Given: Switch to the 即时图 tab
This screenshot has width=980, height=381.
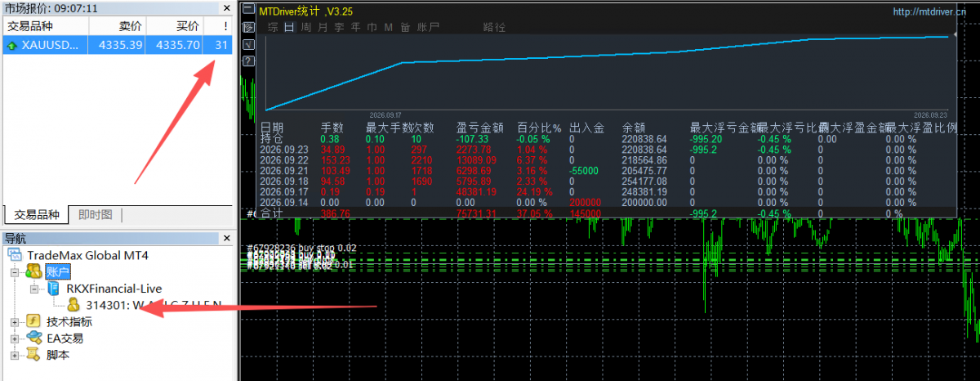Looking at the screenshot, I should pyautogui.click(x=96, y=215).
